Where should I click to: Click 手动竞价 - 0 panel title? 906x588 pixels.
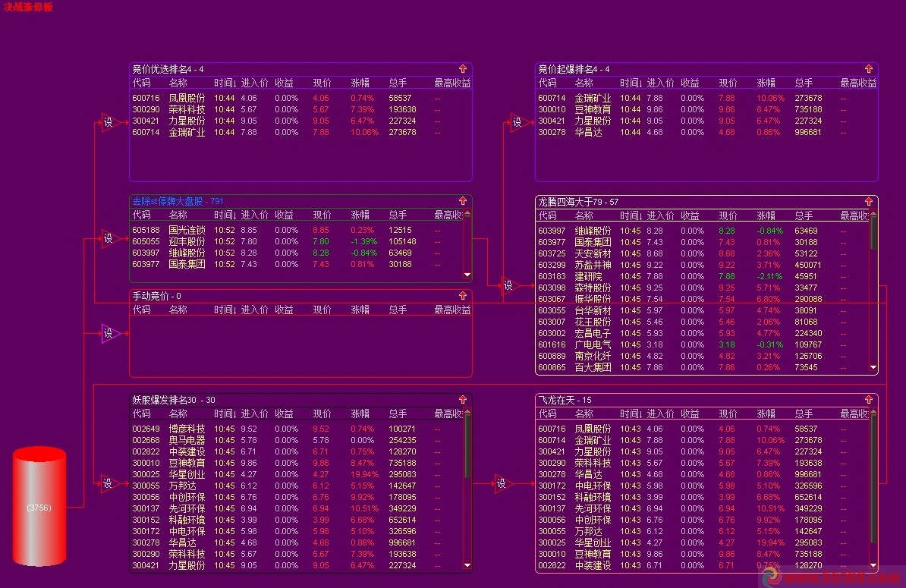pyautogui.click(x=156, y=296)
